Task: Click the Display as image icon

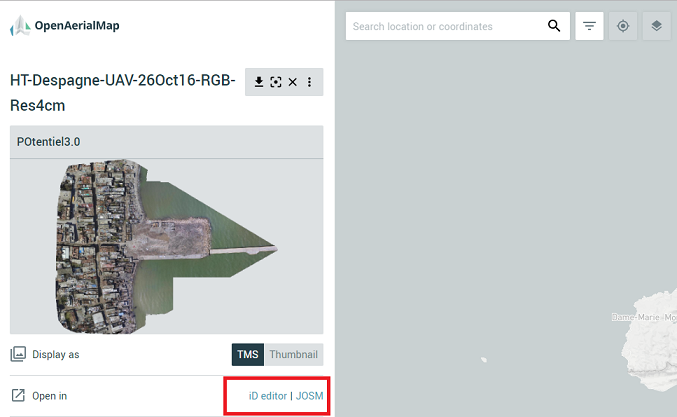Action: [x=18, y=354]
